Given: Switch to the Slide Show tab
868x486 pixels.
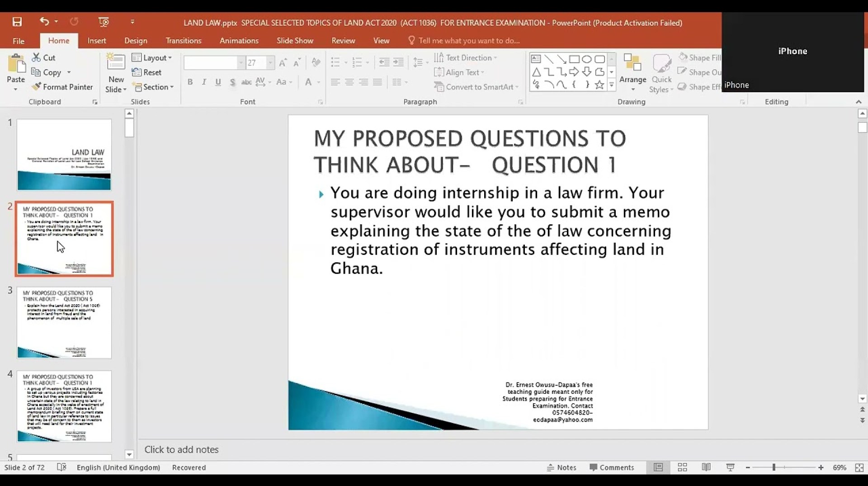Looking at the screenshot, I should coord(295,41).
